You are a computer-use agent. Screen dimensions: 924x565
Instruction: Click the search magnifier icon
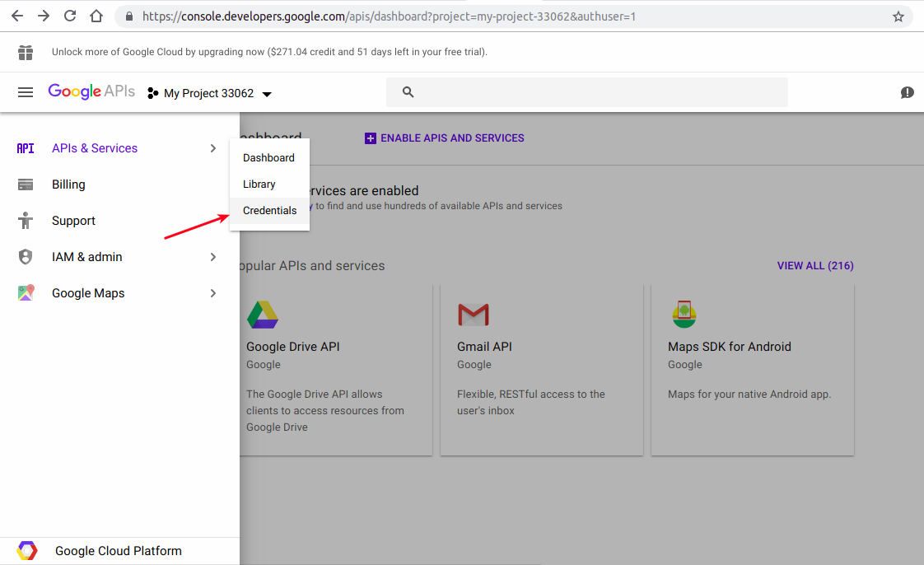[x=408, y=92]
